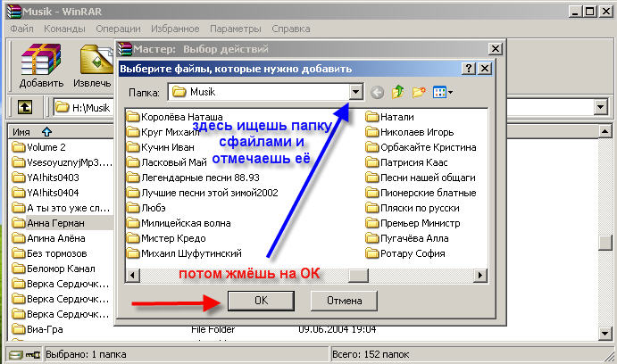This screenshot has width=617, height=364.
Task: Click the horizontal scrollbar thumb in the file dialog
Action: (x=358, y=275)
